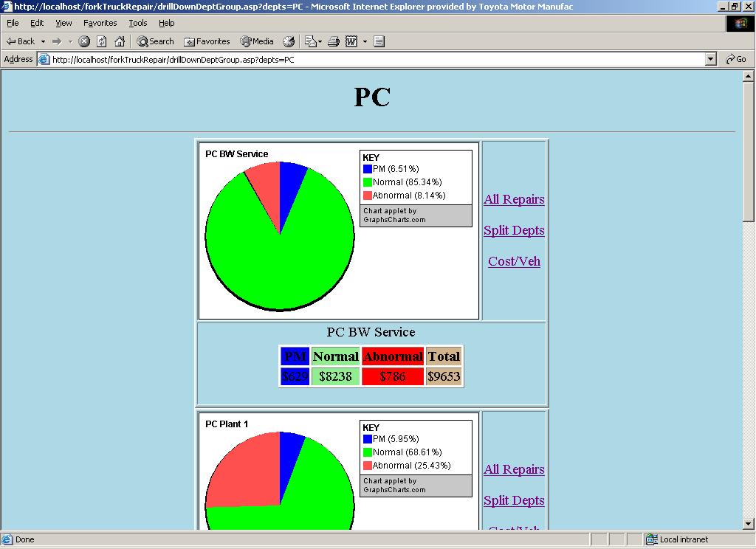This screenshot has width=756, height=549.
Task: Click the vertical scrollbar thumb
Action: [x=749, y=152]
